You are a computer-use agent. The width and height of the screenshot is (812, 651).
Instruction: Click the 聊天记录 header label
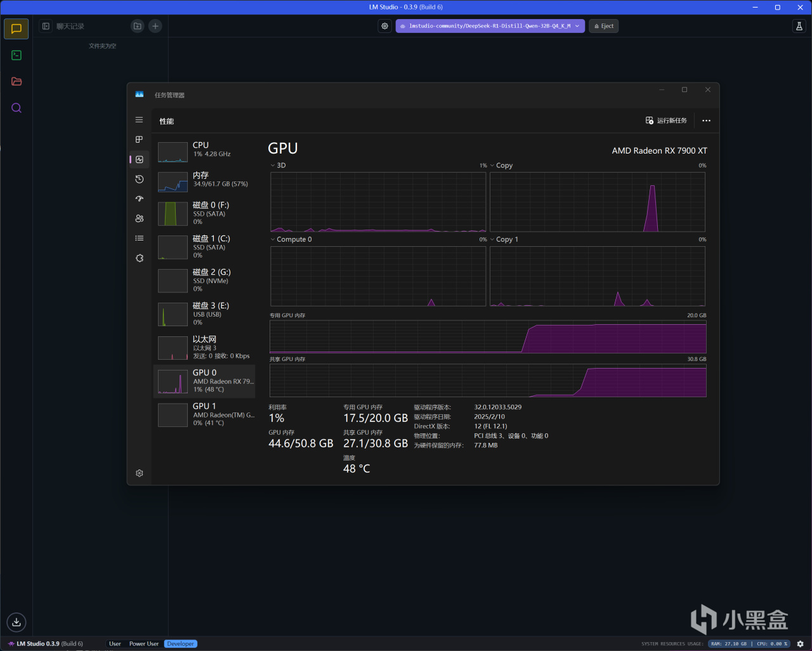point(70,26)
